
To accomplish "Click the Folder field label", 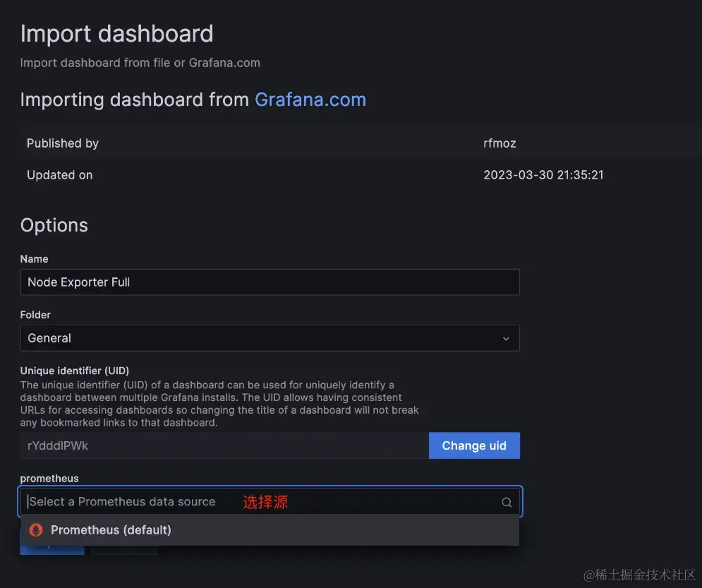I will tap(35, 315).
